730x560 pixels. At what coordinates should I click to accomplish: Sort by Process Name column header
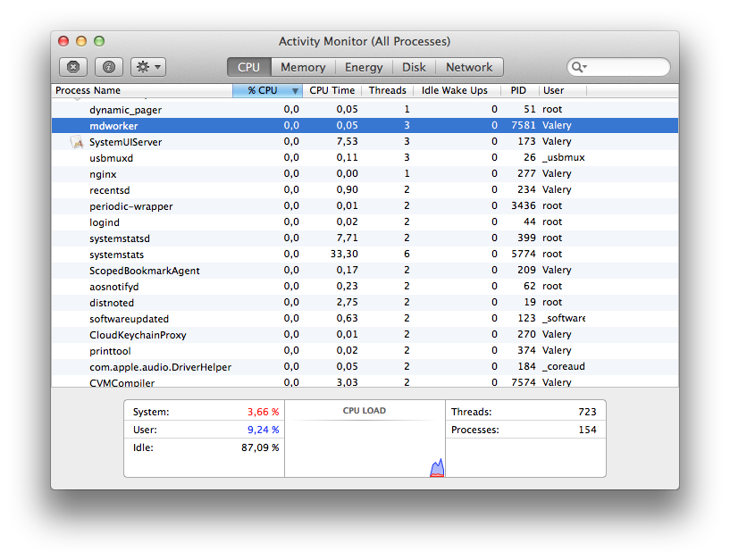tap(142, 90)
